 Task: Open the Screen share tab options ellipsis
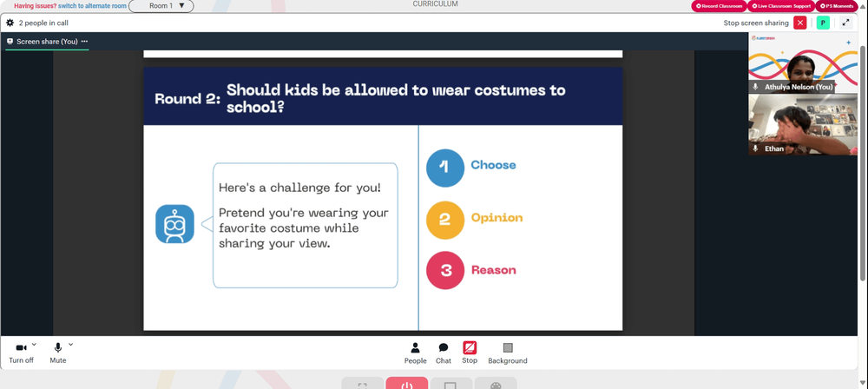85,42
